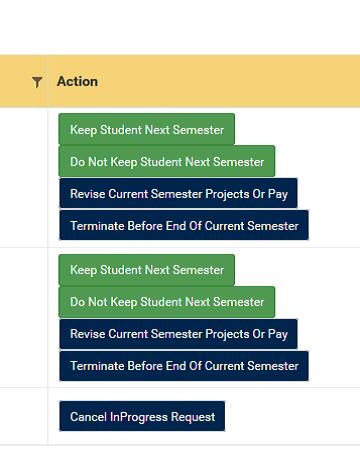This screenshot has width=360, height=459.
Task: Click Terminate Before End Of Current Semester, first row
Action: point(184,225)
